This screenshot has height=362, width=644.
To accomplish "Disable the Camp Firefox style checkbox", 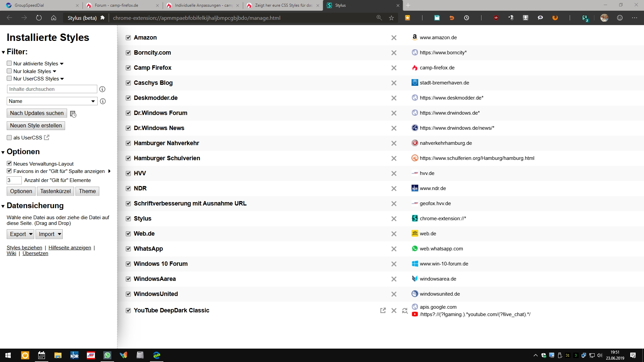I will point(128,68).
